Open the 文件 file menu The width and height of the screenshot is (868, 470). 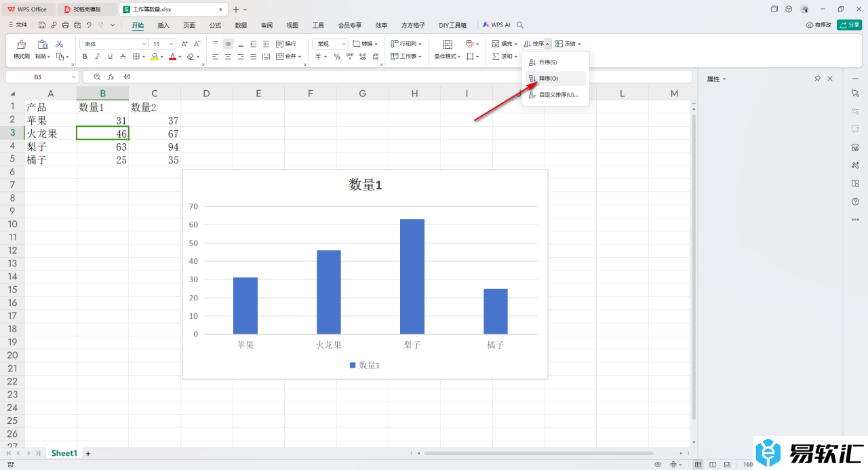point(18,25)
